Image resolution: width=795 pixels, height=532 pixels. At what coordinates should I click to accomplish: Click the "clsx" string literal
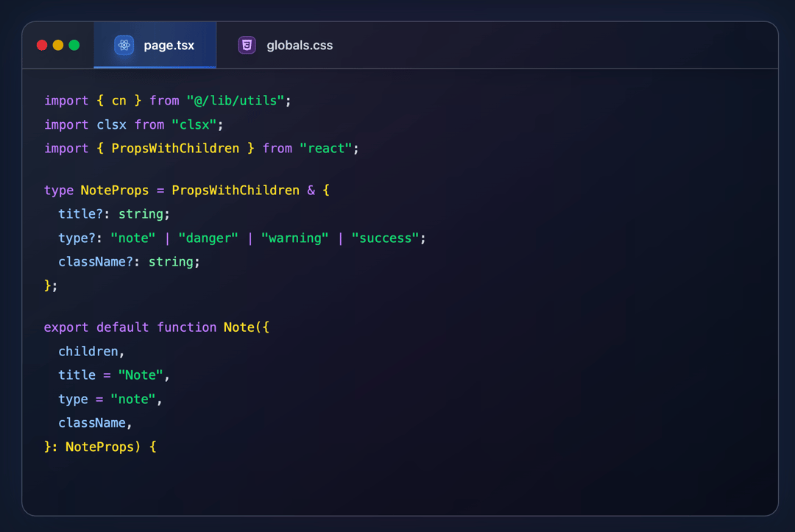coord(194,124)
